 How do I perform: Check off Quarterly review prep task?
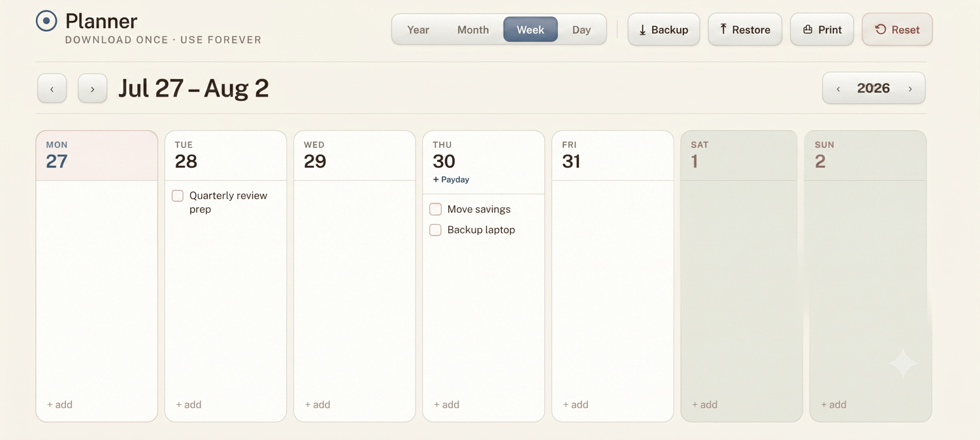(178, 196)
